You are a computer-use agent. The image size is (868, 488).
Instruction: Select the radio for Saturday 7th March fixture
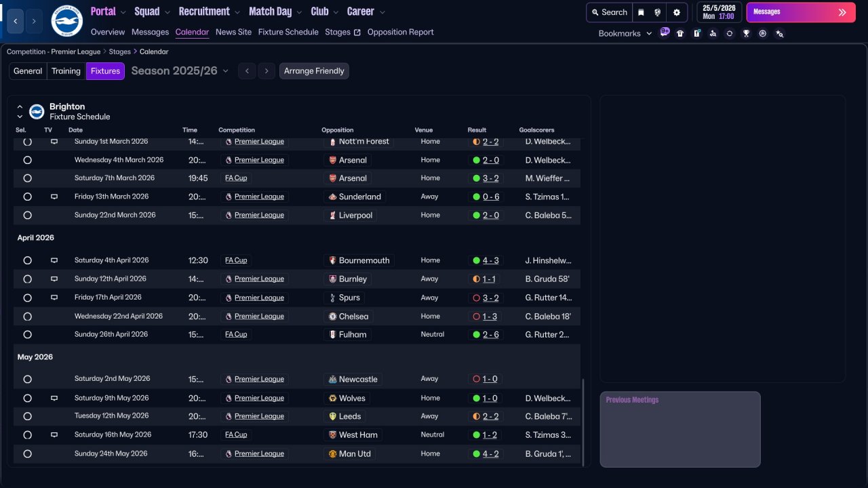tap(27, 178)
